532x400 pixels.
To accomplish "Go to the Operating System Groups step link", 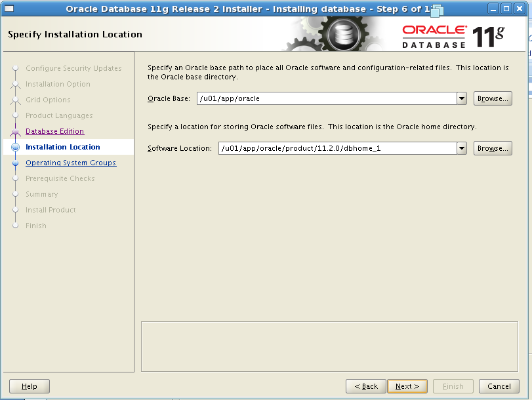I will click(71, 163).
